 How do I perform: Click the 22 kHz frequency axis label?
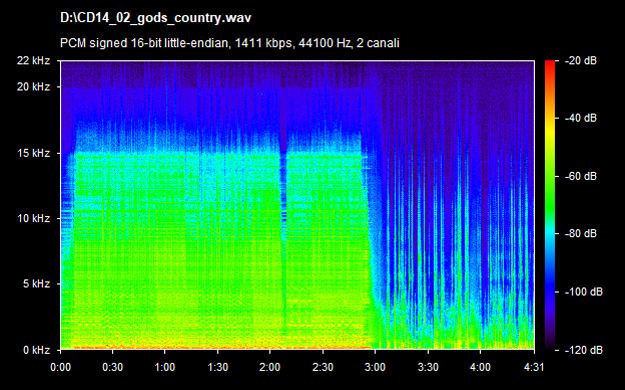tap(33, 61)
